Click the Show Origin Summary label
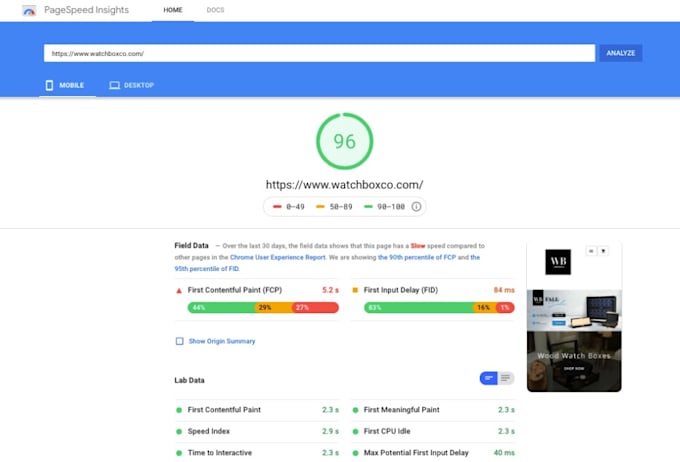This screenshot has height=462, width=680. point(222,341)
